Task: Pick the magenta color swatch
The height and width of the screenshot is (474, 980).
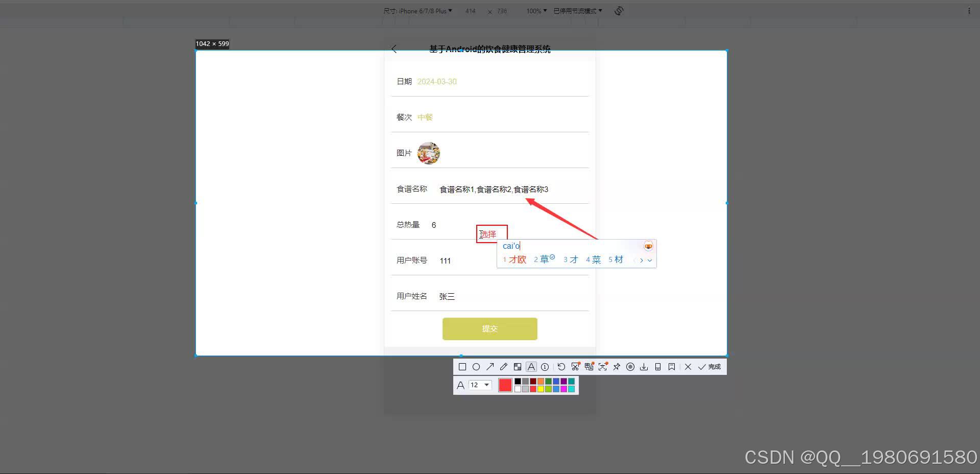Action: 563,389
